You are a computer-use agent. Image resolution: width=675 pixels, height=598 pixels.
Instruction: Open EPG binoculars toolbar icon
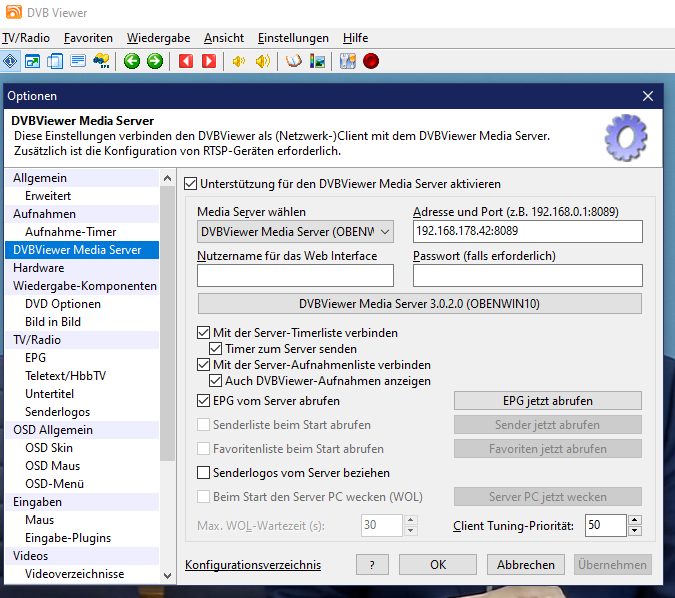click(x=101, y=61)
